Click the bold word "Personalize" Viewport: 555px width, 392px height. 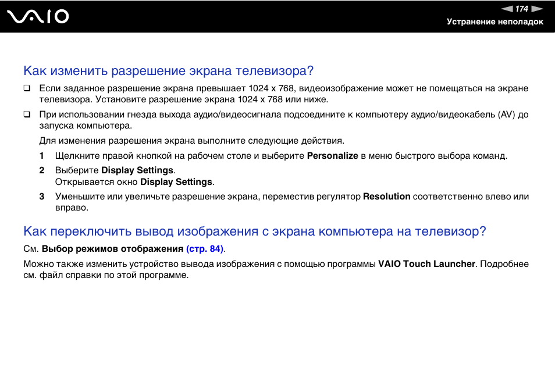[x=332, y=156]
